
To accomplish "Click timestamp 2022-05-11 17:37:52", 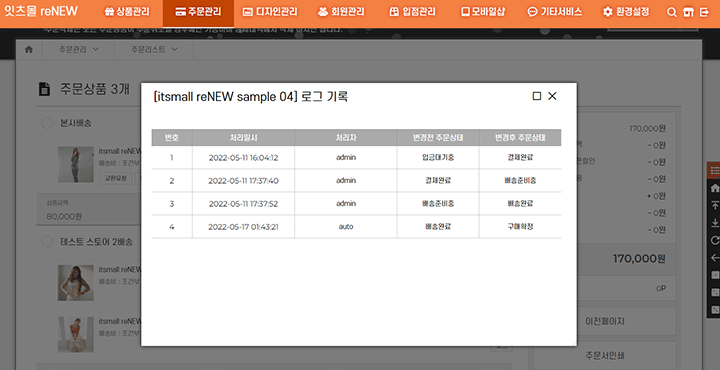I will tap(243, 204).
